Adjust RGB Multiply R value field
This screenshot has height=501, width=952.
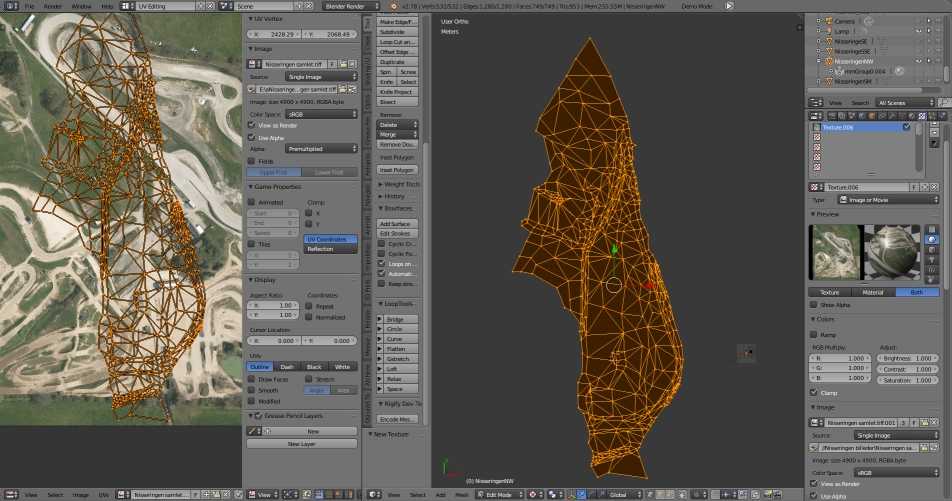point(840,358)
